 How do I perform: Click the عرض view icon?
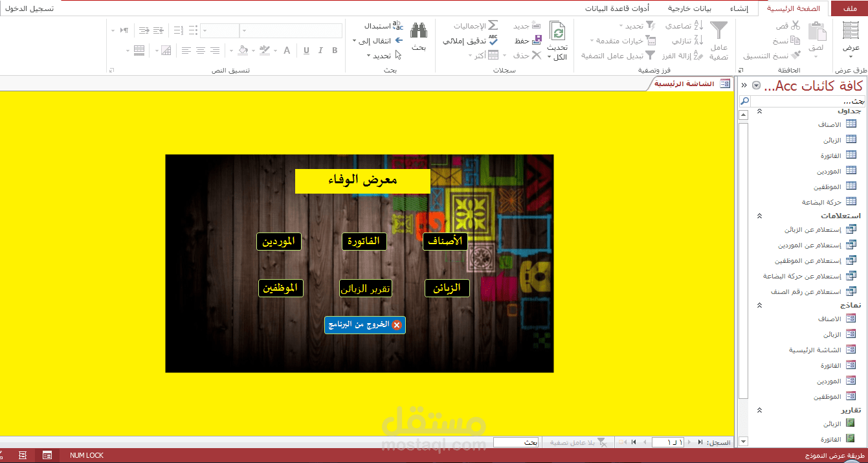click(x=851, y=30)
